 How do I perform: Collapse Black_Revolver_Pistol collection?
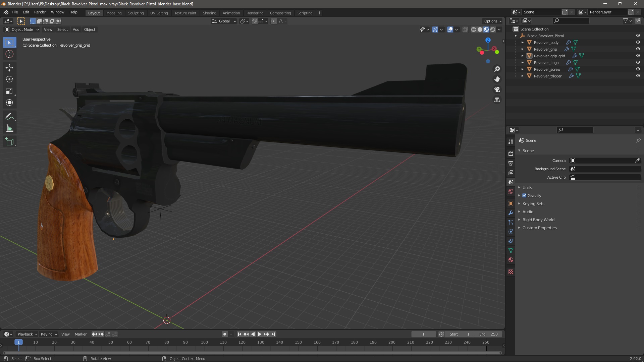pos(516,36)
